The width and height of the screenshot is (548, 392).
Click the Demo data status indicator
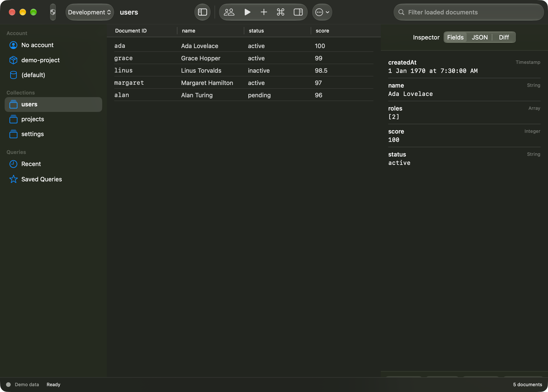(23, 385)
